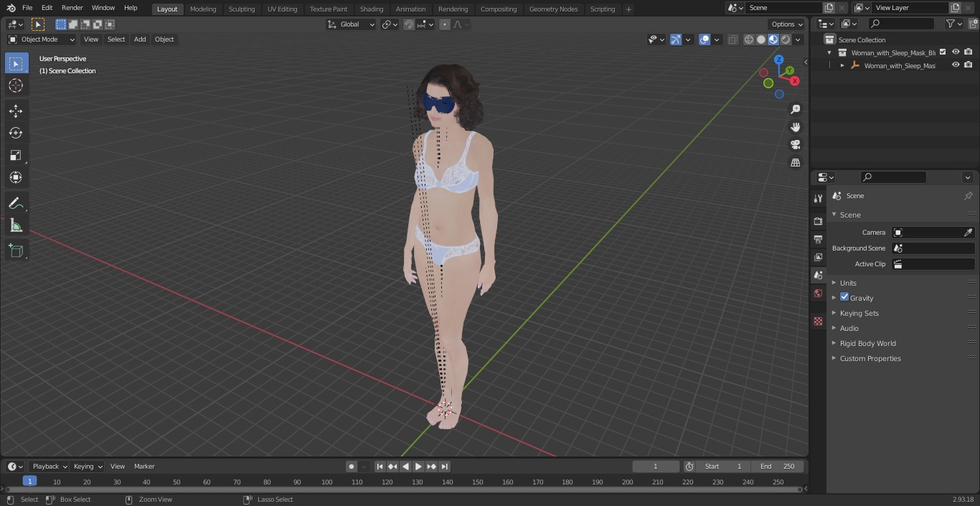Click the outliner search field

point(901,24)
